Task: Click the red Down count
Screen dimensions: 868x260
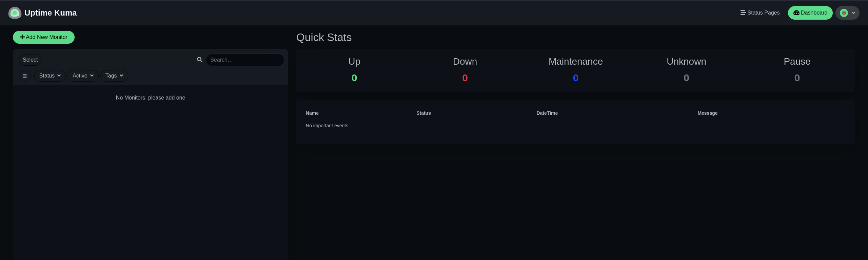Action: tap(465, 78)
